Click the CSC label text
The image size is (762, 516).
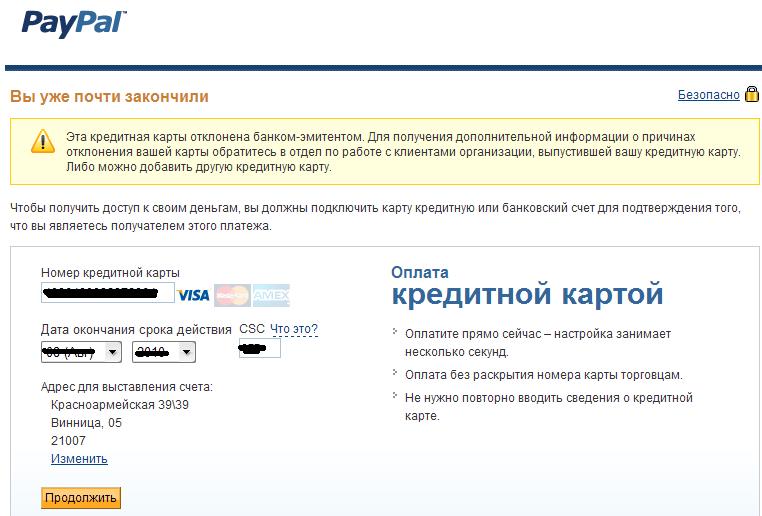(252, 329)
